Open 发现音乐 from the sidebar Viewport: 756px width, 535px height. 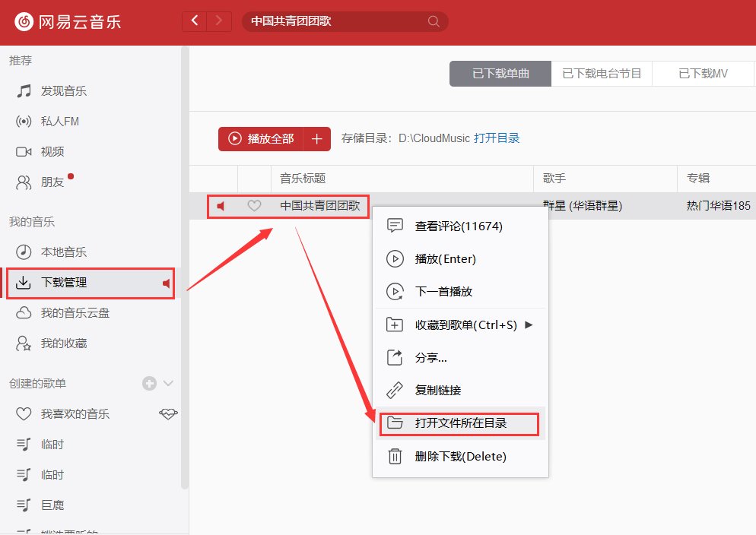[x=53, y=90]
